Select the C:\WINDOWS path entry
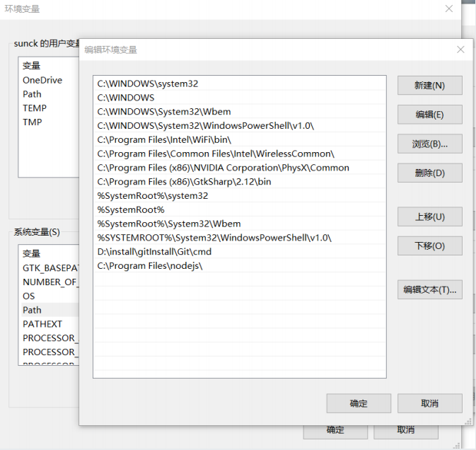 click(240, 98)
